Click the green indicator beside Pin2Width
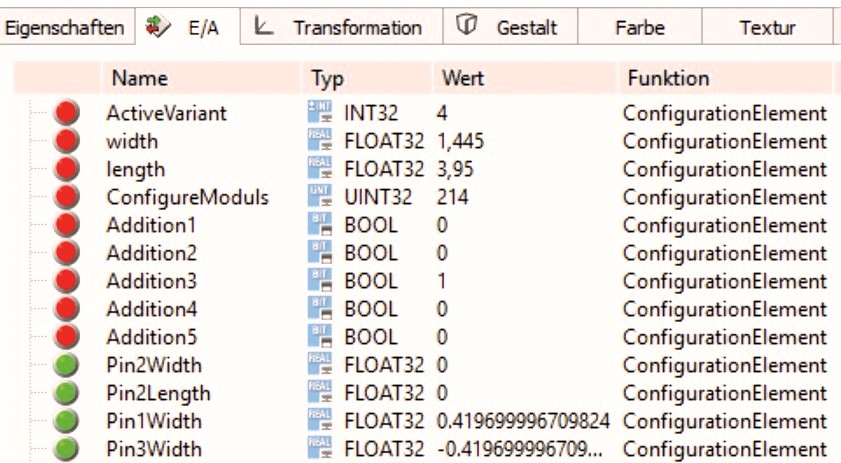Screen dimensions: 841x463 67,365
